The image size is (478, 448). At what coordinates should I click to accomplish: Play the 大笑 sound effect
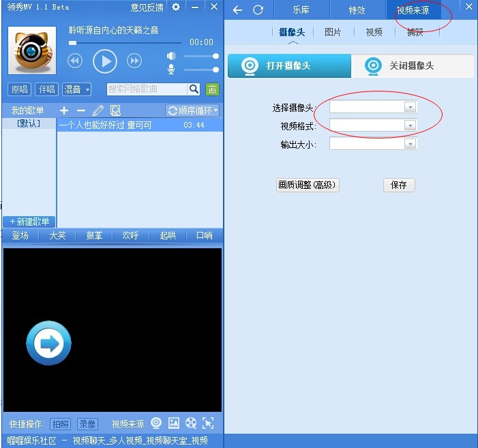coord(57,235)
